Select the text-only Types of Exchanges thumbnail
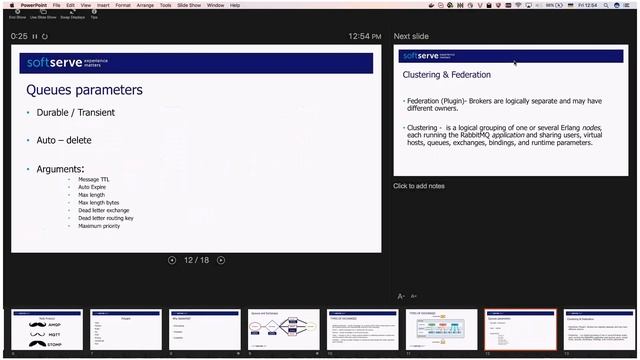This screenshot has width=640, height=360. (x=362, y=330)
